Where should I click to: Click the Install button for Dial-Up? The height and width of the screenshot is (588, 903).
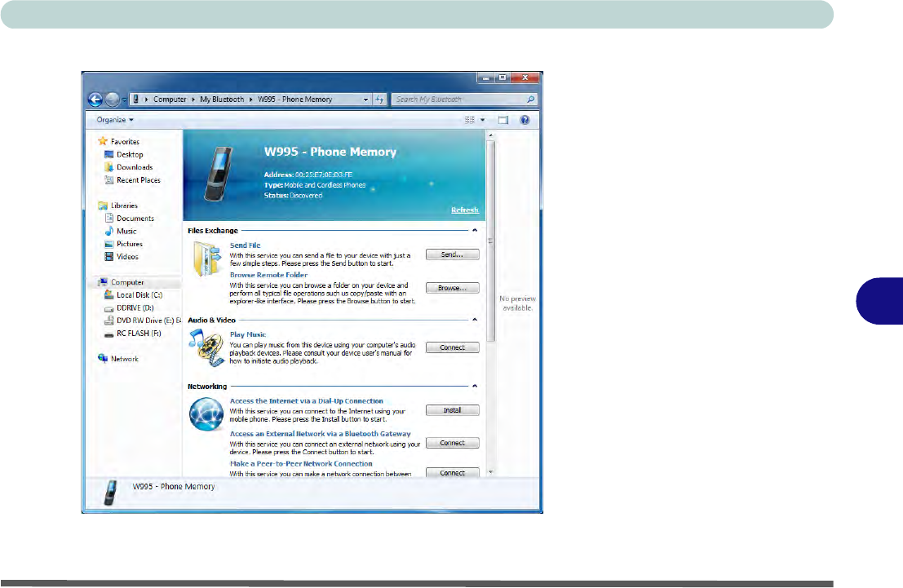(452, 410)
